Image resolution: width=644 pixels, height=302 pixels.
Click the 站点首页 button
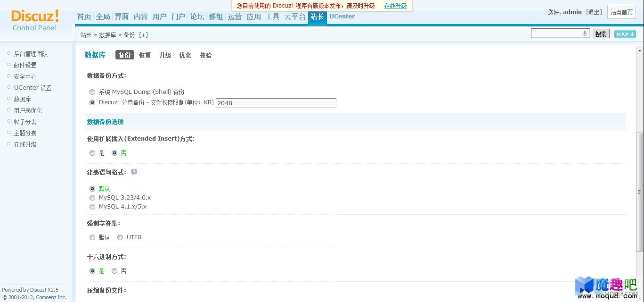pos(621,12)
